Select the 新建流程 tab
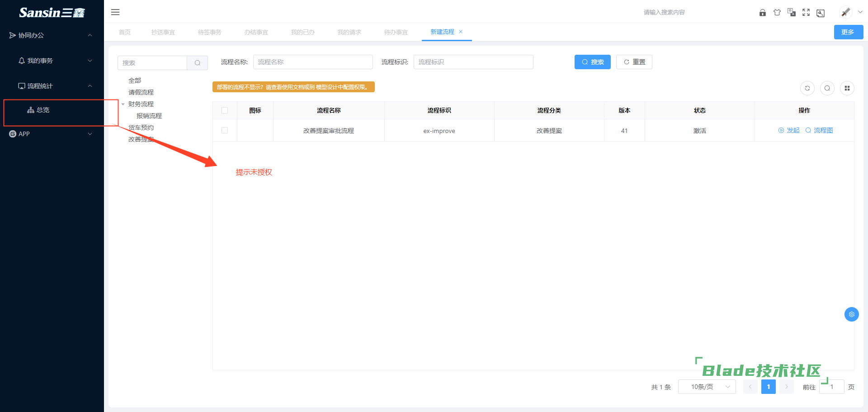Viewport: 868px width, 412px height. coord(443,32)
